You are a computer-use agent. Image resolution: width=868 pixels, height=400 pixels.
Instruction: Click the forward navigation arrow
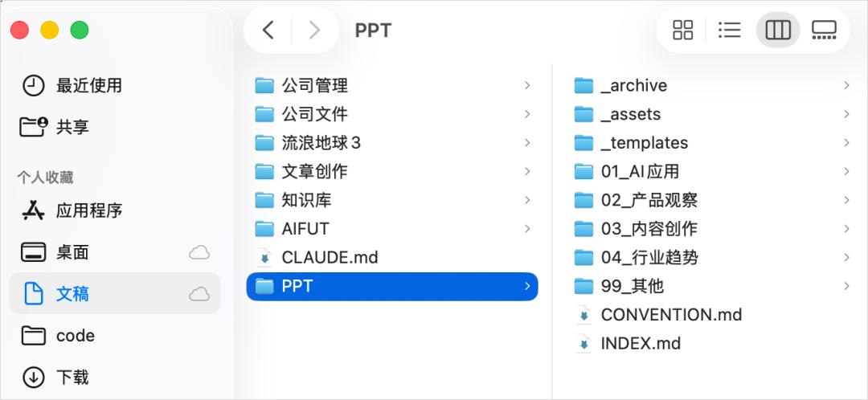[314, 31]
